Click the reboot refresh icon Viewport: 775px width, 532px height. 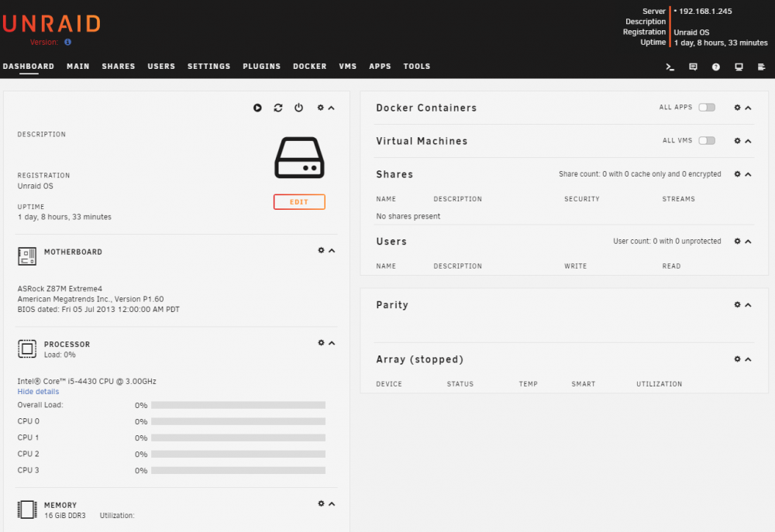pyautogui.click(x=278, y=108)
